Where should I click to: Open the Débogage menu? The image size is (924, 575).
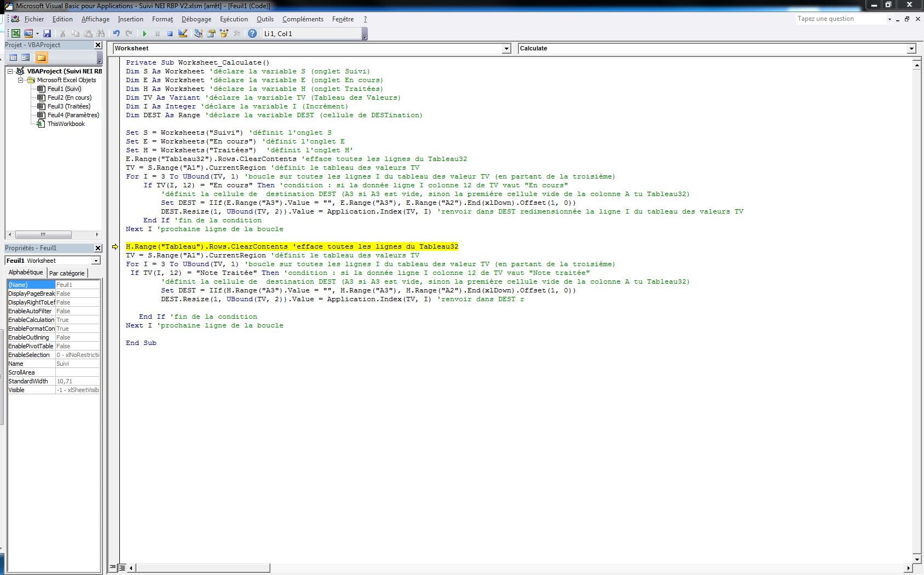click(196, 19)
